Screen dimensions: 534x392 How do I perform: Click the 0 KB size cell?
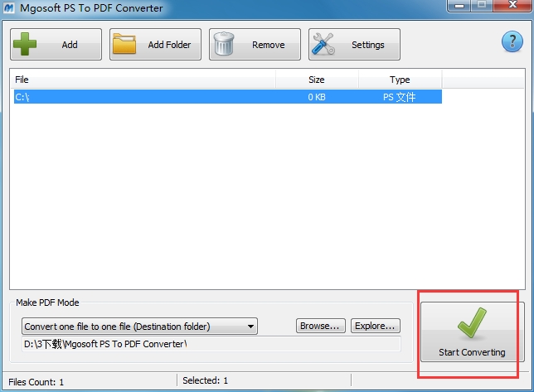coord(317,97)
